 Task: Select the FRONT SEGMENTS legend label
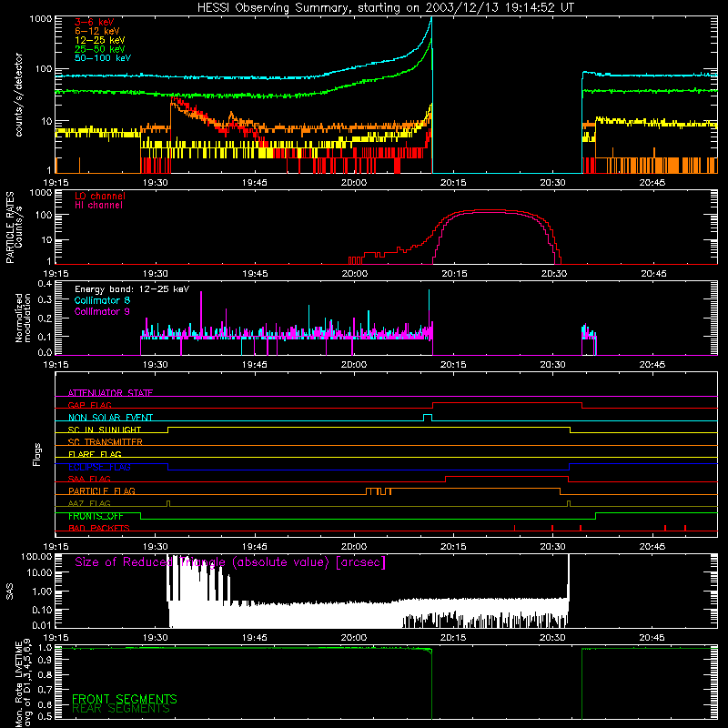coord(125,699)
